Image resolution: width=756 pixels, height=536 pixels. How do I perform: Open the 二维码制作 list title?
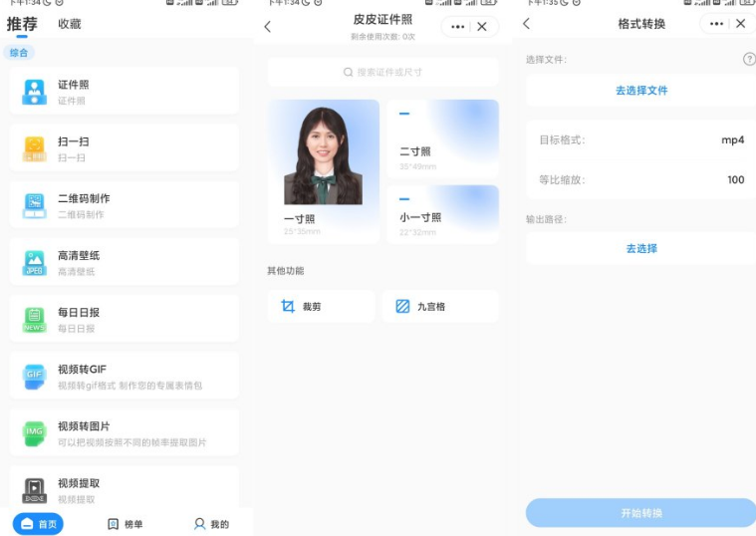(84, 198)
